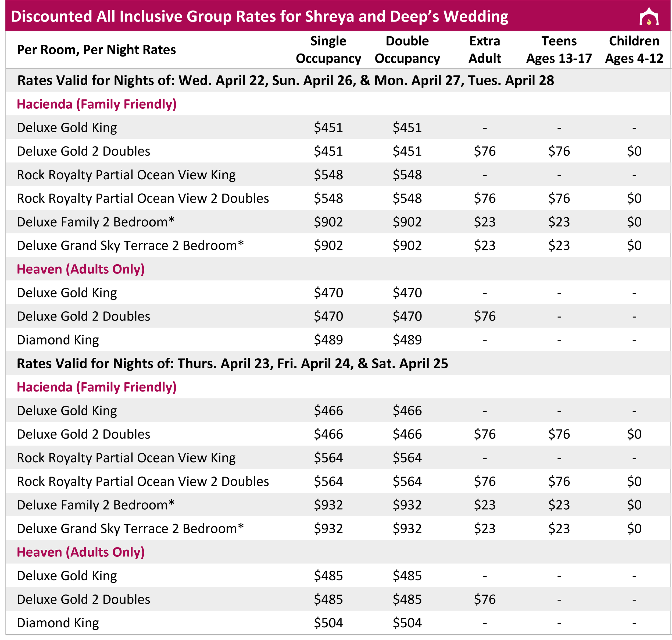Click the $564 Rock Royalty 2 Doubles single rate

[x=328, y=481]
